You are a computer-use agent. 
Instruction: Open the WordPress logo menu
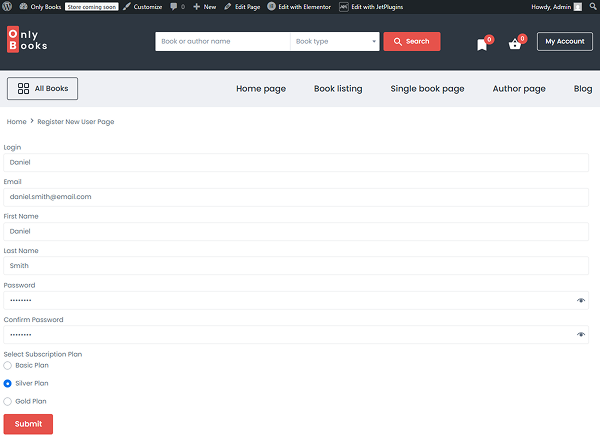pyautogui.click(x=7, y=7)
